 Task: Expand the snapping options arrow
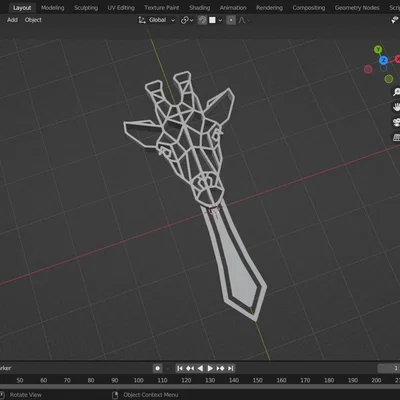pos(220,20)
